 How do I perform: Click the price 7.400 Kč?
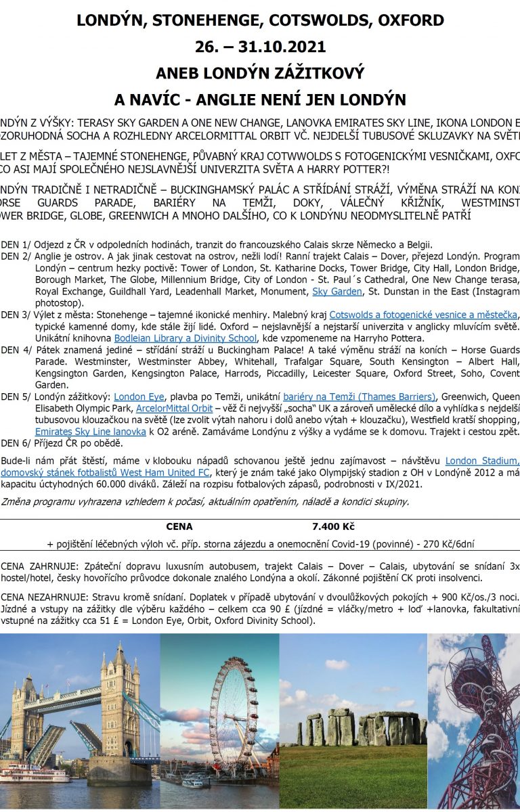pos(333,526)
